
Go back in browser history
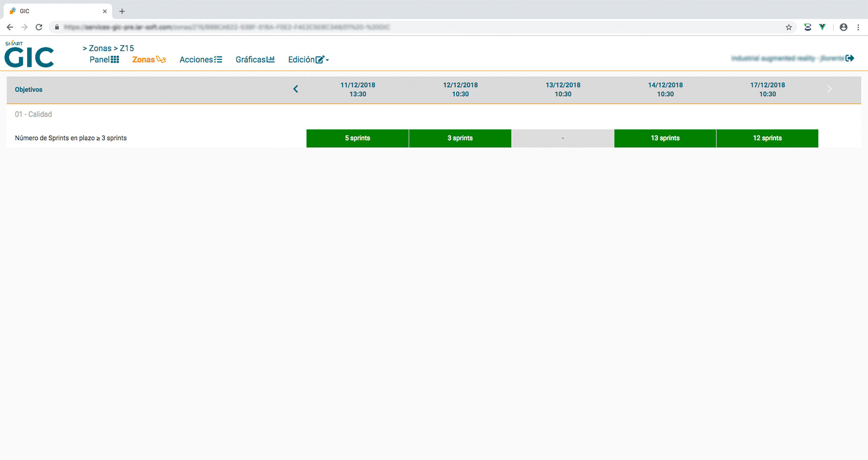[x=10, y=27]
